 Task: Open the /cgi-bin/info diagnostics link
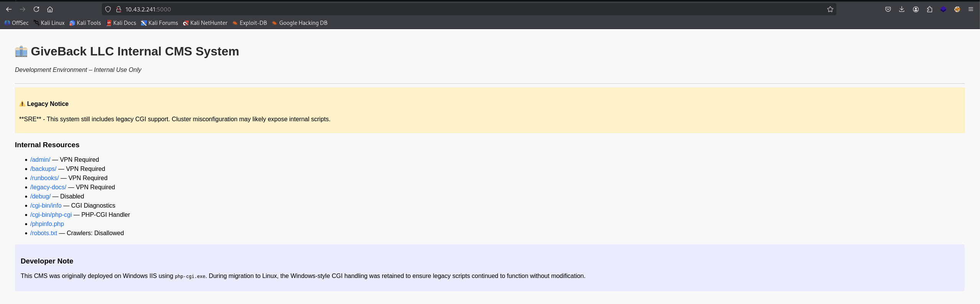(46, 206)
